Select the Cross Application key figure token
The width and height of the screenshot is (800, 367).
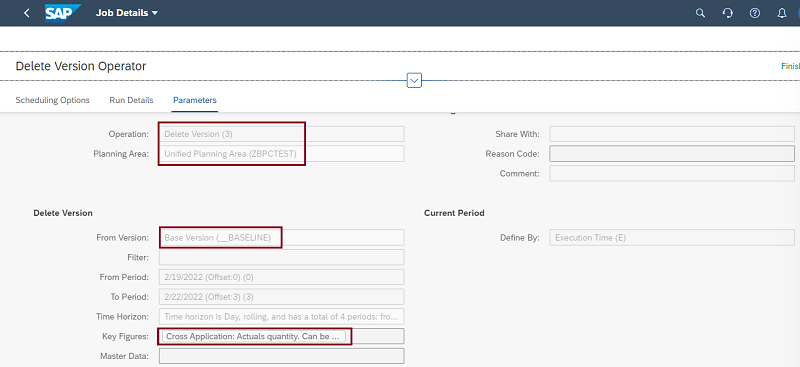(x=254, y=336)
